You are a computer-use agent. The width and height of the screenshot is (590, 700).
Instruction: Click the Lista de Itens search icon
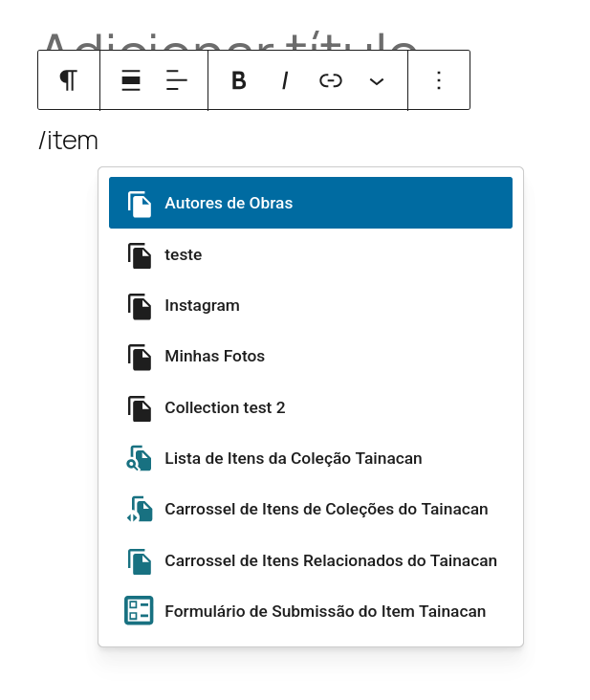[x=140, y=458]
